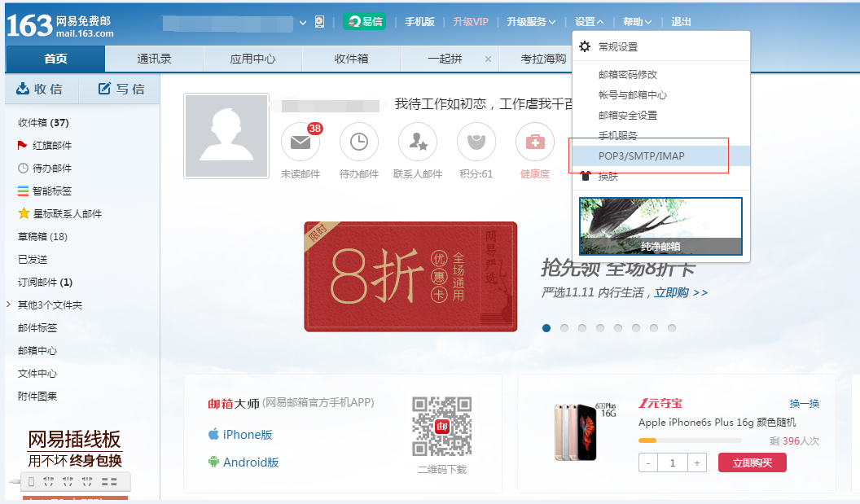Screen dimensions: 860x504
Task: Click the health score medkit icon
Action: (535, 142)
